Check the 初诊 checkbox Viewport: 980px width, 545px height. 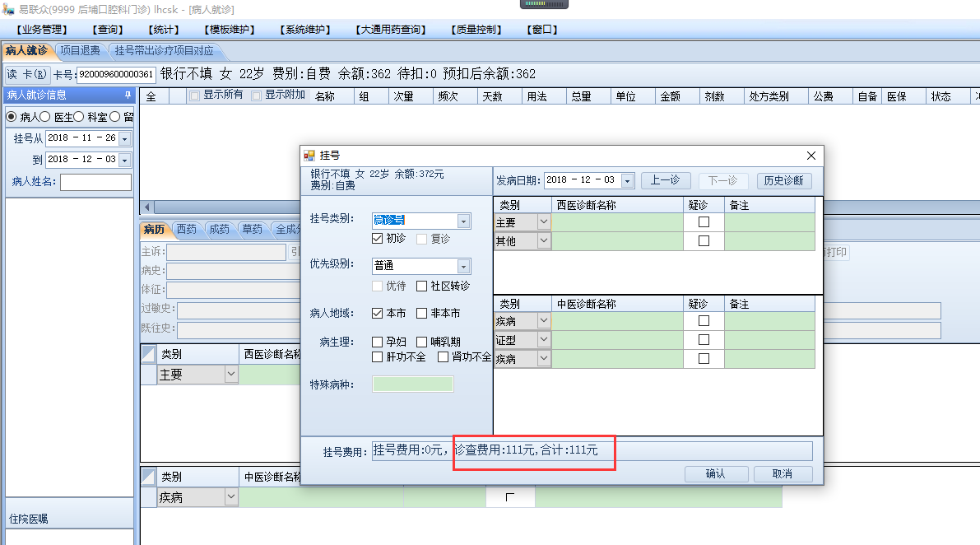click(x=377, y=238)
